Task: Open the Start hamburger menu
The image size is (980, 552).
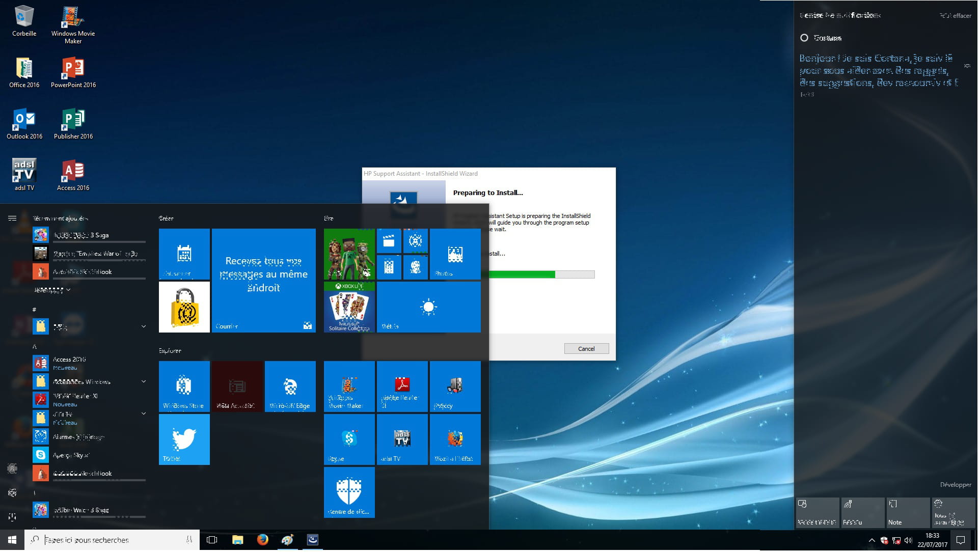Action: 12,219
